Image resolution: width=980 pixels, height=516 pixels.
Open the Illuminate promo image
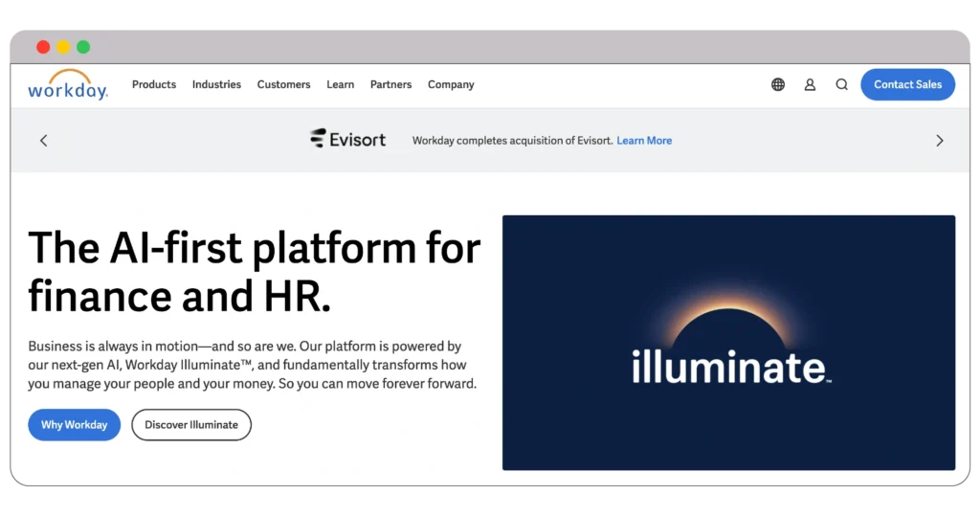pos(728,343)
